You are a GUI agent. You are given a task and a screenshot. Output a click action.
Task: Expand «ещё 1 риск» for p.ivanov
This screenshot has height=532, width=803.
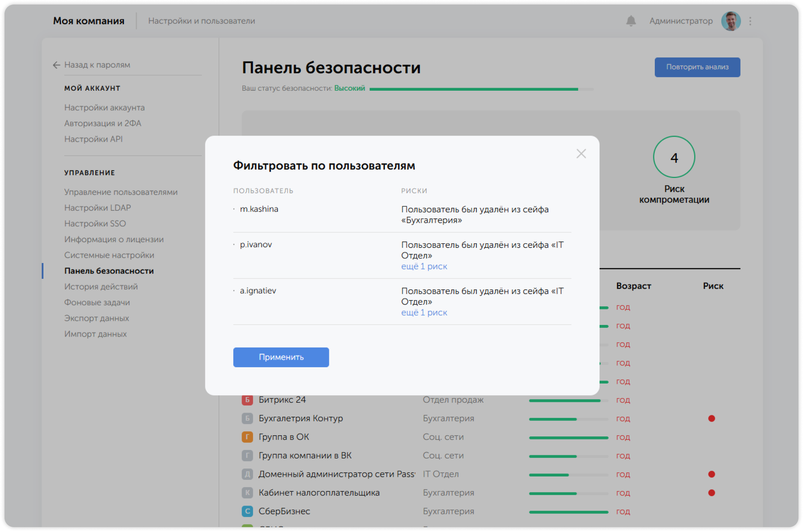click(424, 266)
